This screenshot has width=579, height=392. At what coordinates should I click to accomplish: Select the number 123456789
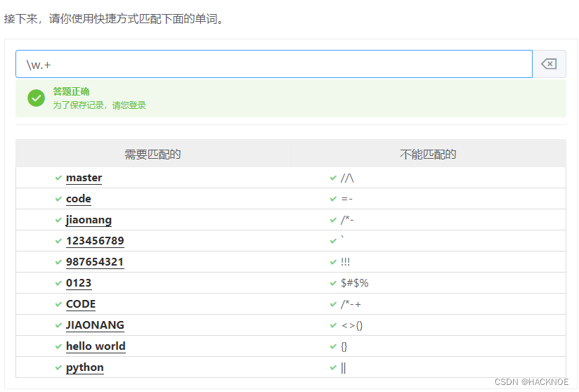point(95,241)
